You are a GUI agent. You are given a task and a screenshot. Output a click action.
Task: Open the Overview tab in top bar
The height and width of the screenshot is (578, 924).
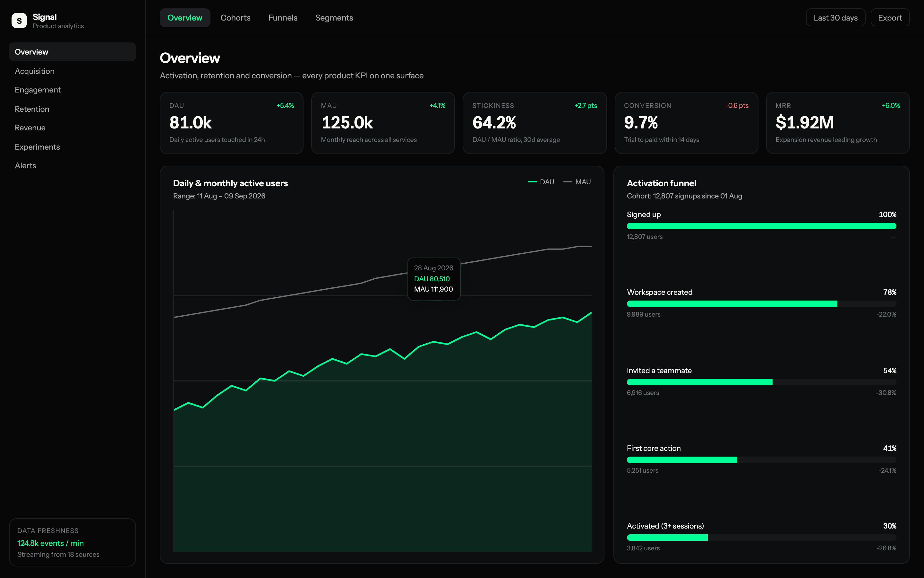[185, 18]
